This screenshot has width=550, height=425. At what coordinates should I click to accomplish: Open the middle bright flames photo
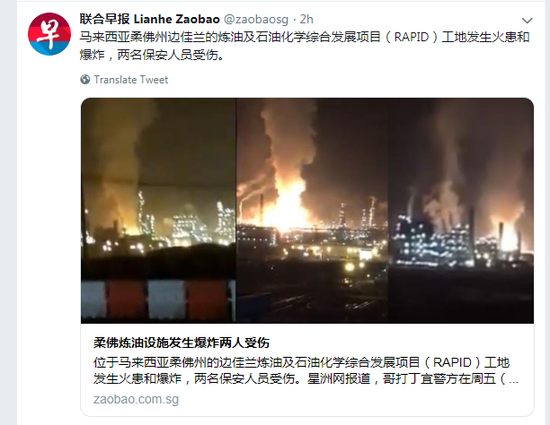point(312,210)
